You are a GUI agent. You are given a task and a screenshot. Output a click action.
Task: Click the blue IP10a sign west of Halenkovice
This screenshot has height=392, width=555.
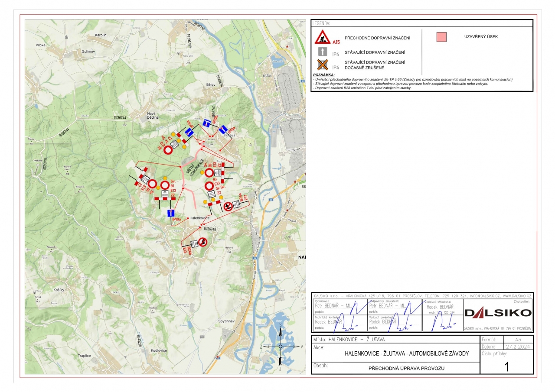tap(171, 213)
